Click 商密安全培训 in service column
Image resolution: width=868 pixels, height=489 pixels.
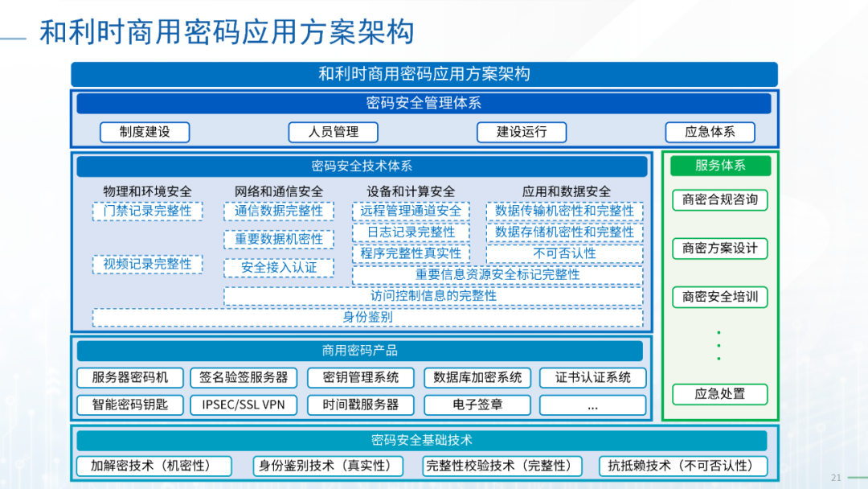(719, 297)
